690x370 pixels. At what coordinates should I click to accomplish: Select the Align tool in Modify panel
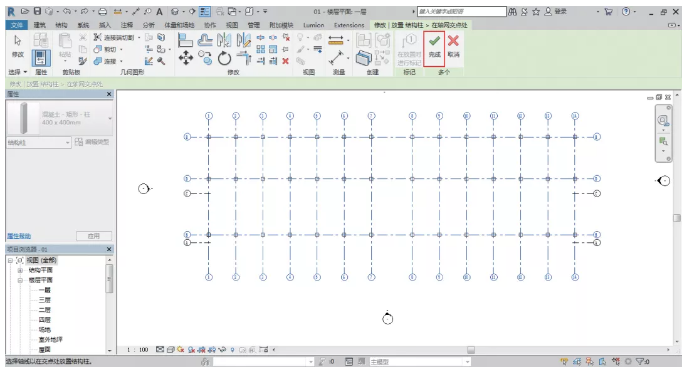(x=186, y=40)
